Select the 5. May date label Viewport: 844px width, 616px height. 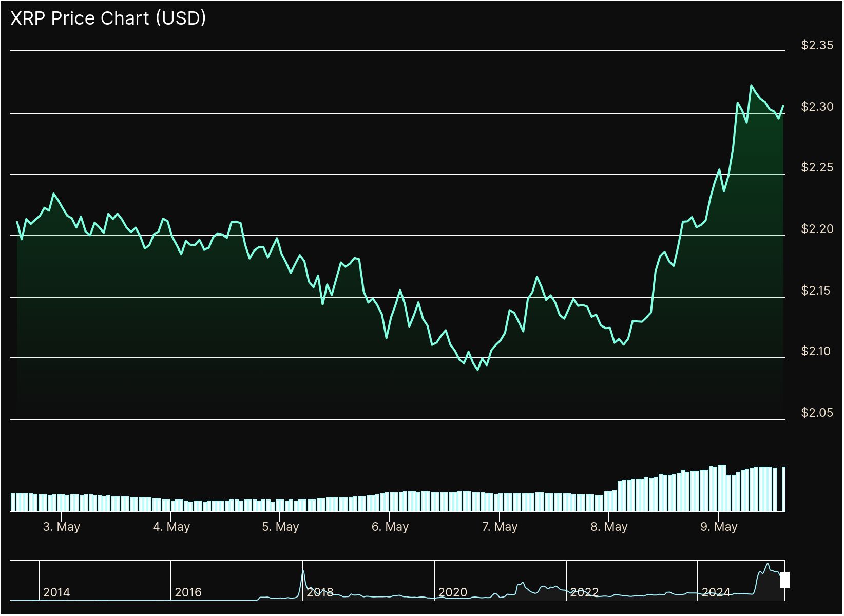click(280, 527)
